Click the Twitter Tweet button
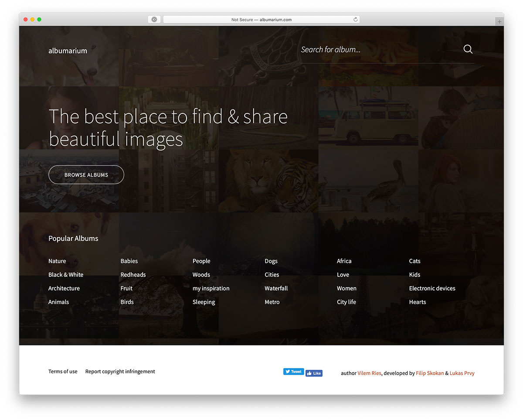The image size is (523, 420). (293, 372)
